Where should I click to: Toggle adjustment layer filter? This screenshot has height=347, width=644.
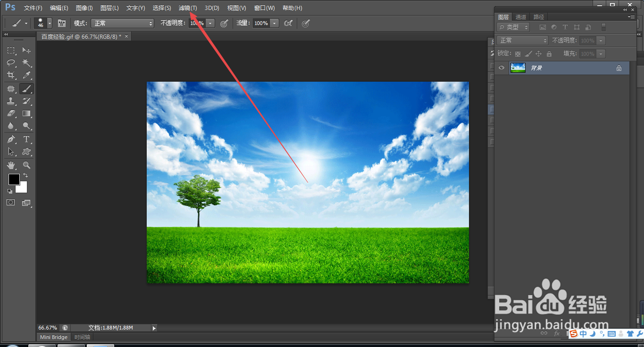[x=553, y=27]
